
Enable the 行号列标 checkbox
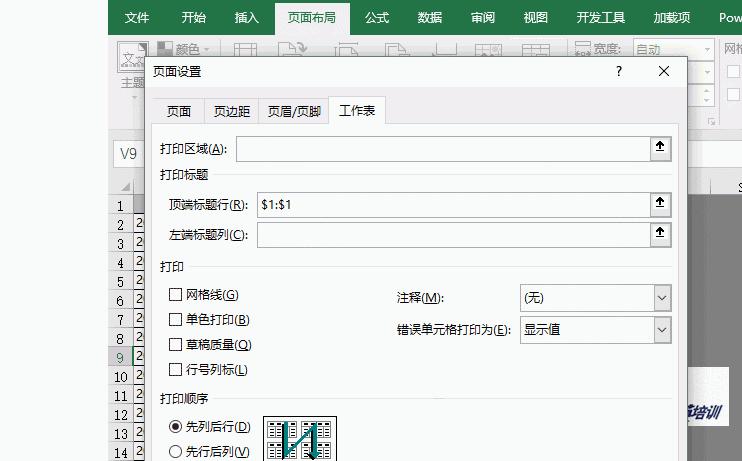(176, 370)
